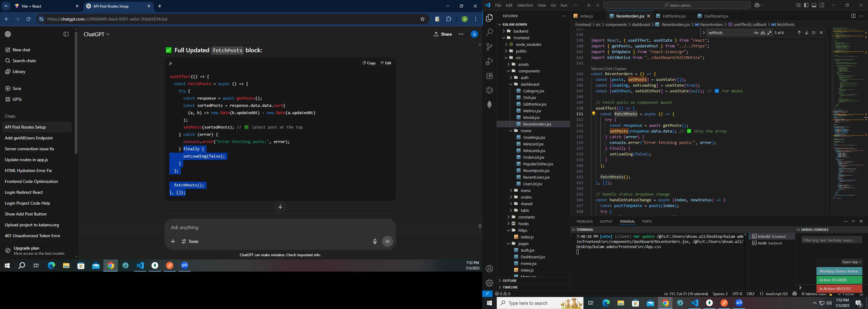This screenshot has width=868, height=309.
Task: Bookmark this page with star icon
Action: 422,19
